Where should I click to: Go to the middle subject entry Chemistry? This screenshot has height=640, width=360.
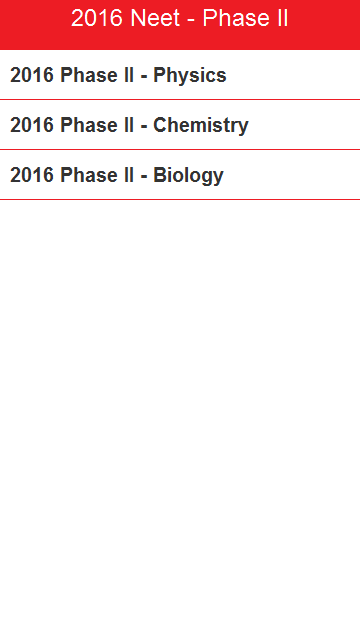coord(180,124)
